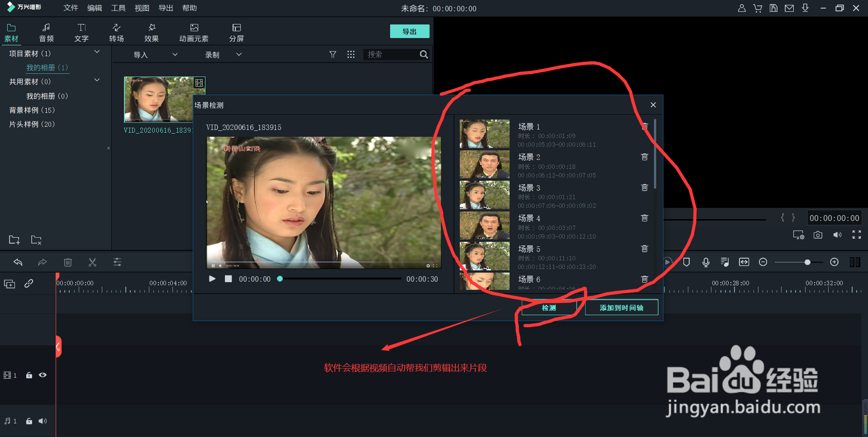Viewport: 868px width, 437px height.
Task: Open the 效果 effects tab
Action: (152, 33)
